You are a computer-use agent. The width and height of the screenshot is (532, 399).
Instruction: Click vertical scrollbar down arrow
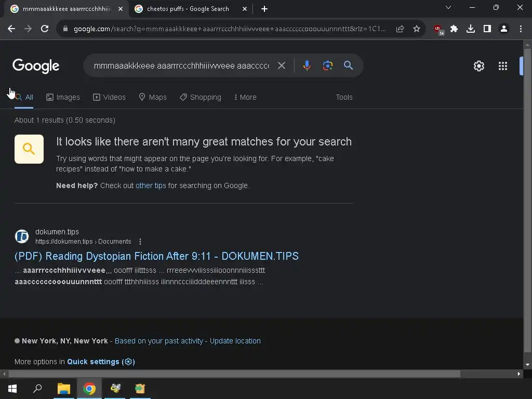(527, 365)
